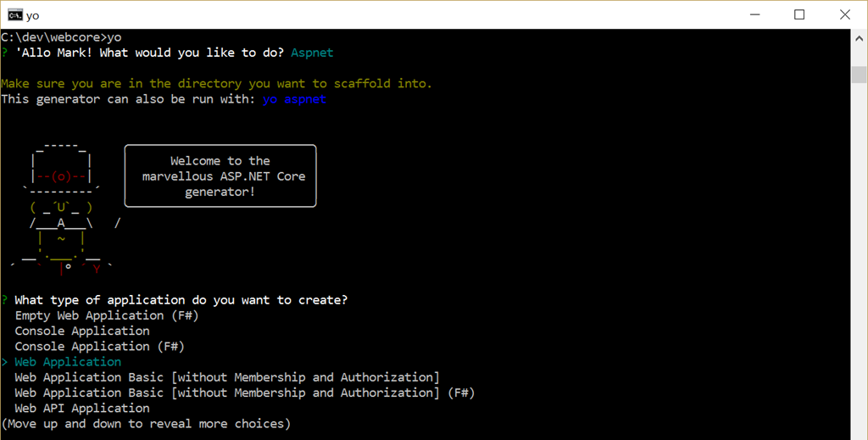Viewport: 868px width, 440px height.
Task: Select the 'Web Application' highlighted option
Action: 68,362
